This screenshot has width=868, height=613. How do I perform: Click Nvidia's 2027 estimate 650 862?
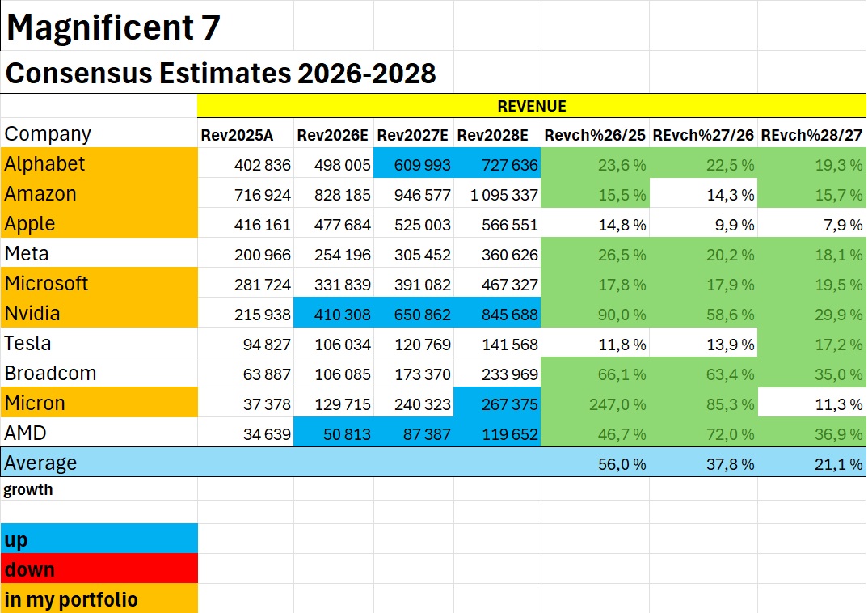coord(414,314)
